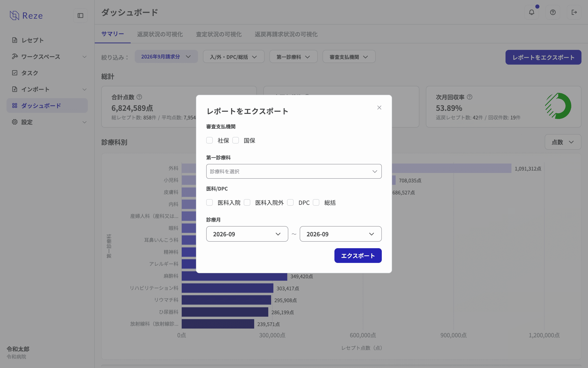Screen dimensions: 588x368
Task: Click the レポートをエクスポート button on the dashboard
Action: pyautogui.click(x=543, y=57)
